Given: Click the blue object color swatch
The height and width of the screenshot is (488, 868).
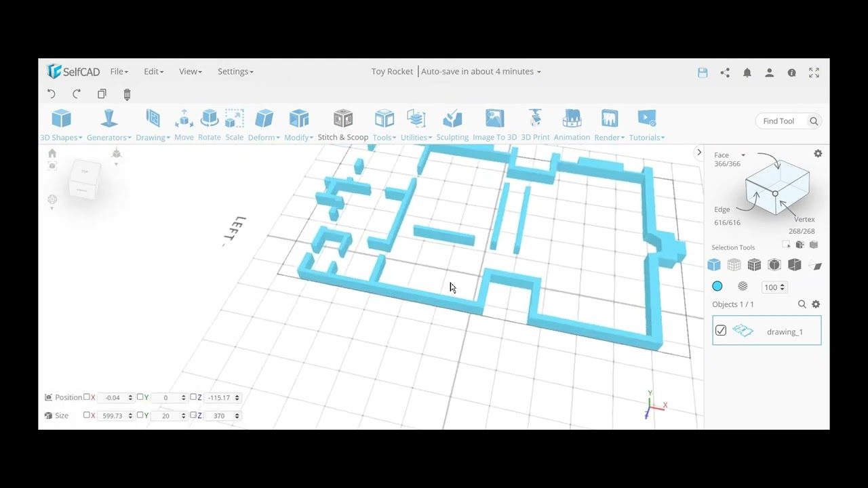Looking at the screenshot, I should tap(717, 287).
